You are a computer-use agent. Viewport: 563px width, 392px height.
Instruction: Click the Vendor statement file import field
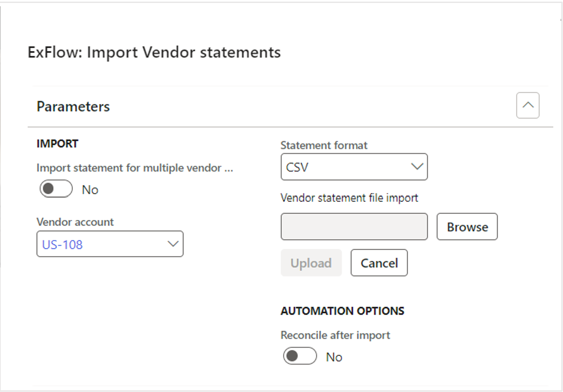click(x=354, y=226)
